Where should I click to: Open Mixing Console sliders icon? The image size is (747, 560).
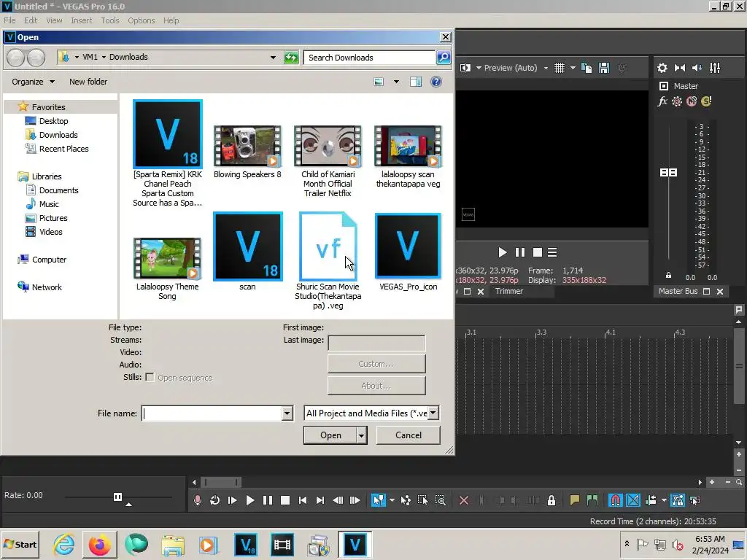[x=715, y=68]
